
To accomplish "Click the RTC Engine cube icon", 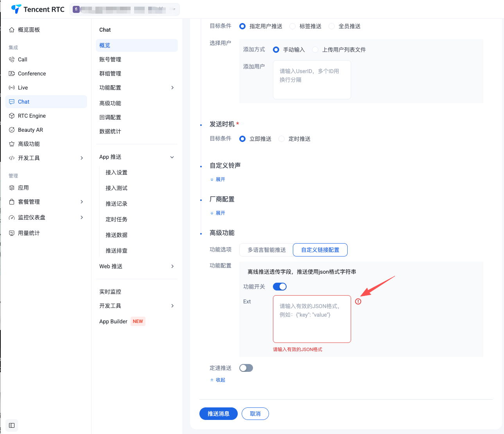I will (x=12, y=116).
